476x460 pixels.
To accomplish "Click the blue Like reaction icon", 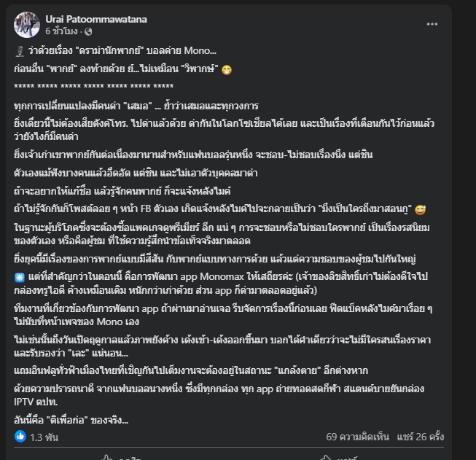I will 20,437.
